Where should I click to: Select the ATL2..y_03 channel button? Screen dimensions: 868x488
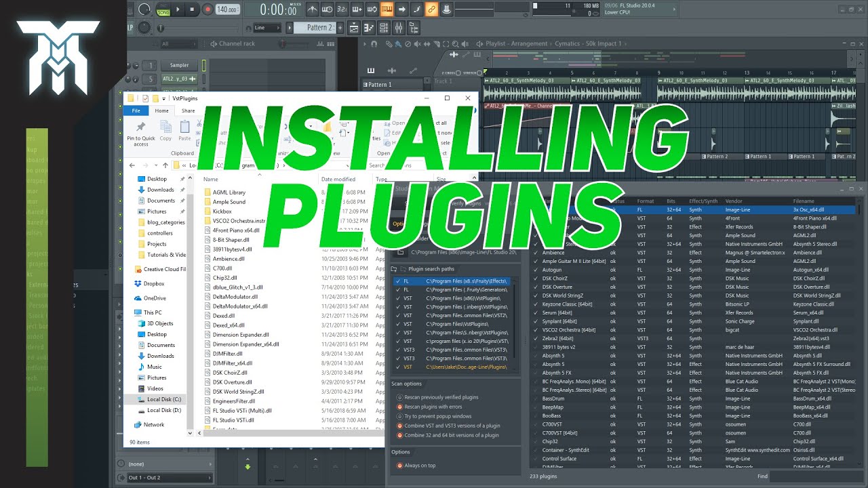[179, 79]
